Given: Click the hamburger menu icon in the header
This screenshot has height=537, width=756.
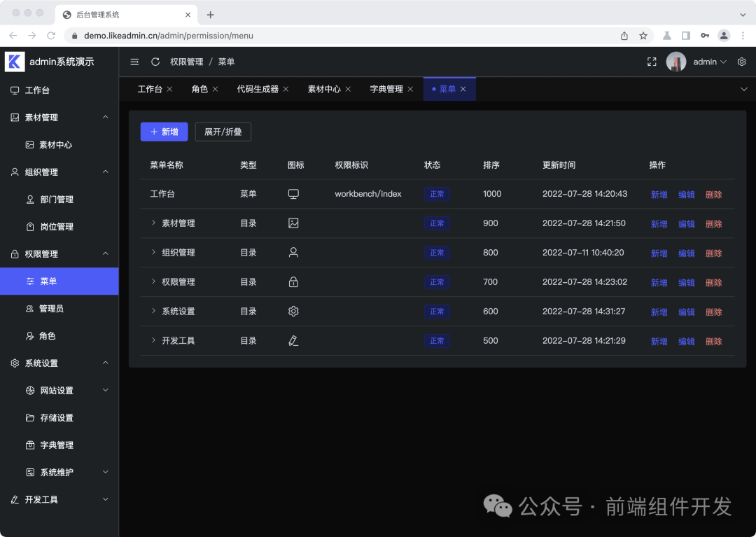Looking at the screenshot, I should coord(134,62).
